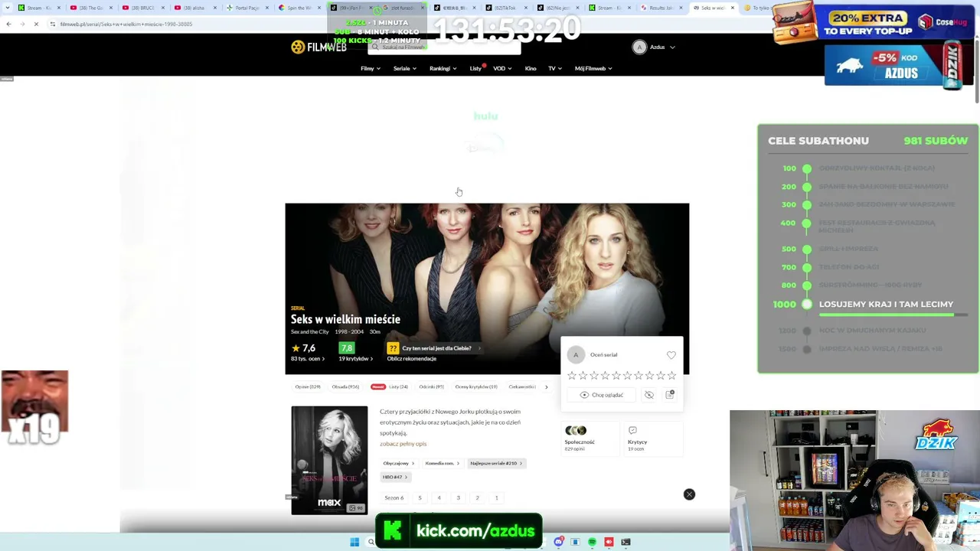Add the series to favorites with heart icon
Image resolution: width=980 pixels, height=551 pixels.
(x=671, y=355)
